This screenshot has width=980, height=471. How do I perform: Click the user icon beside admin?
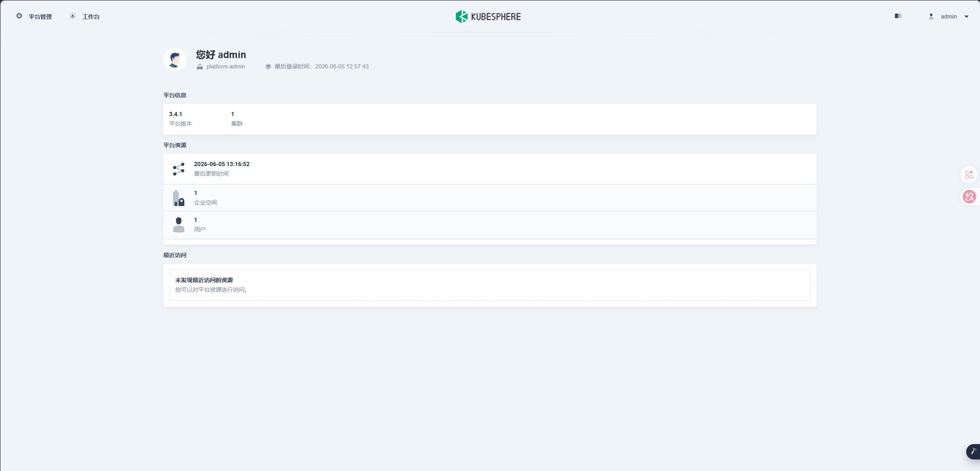(931, 17)
